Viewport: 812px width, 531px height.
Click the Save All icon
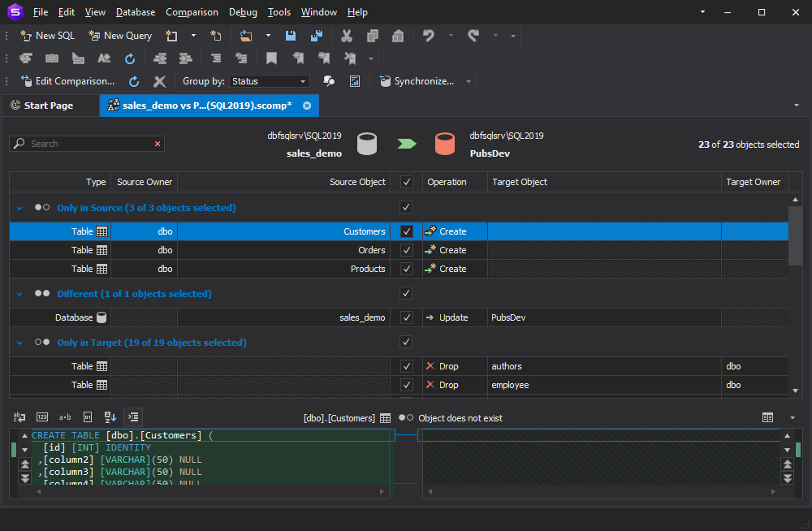point(317,36)
